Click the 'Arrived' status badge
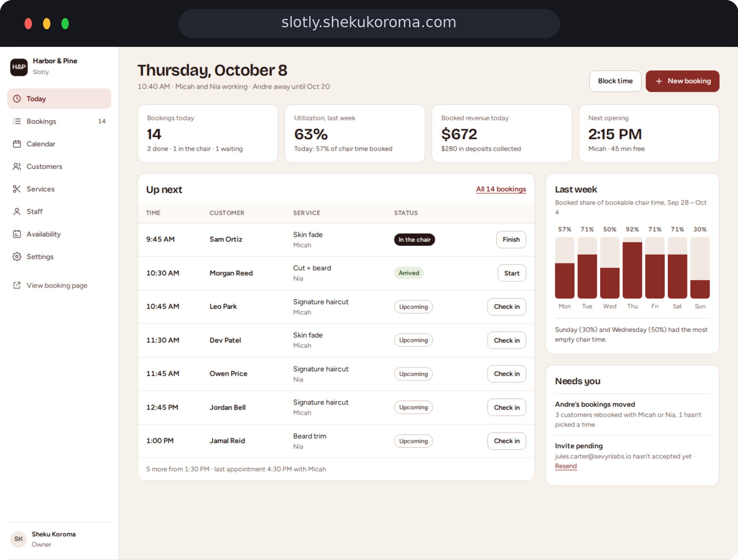The image size is (738, 560). tap(409, 273)
